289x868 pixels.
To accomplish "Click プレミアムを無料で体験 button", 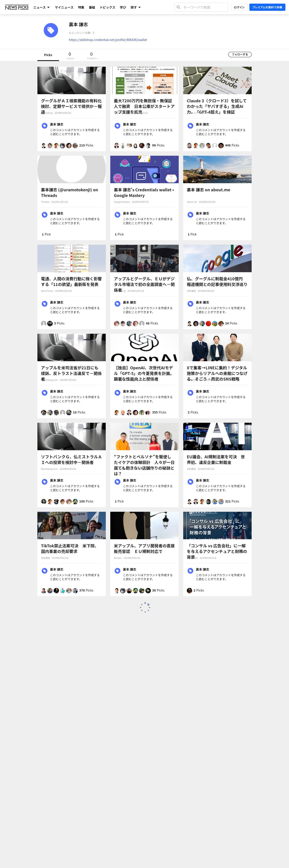I will (267, 7).
